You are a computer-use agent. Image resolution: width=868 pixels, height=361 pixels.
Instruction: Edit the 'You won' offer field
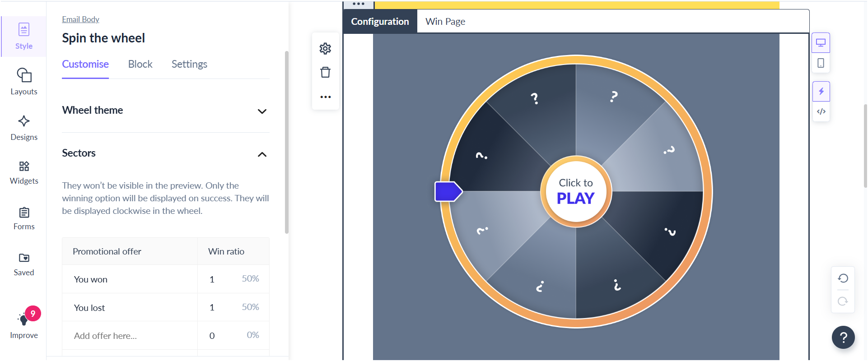click(x=130, y=279)
